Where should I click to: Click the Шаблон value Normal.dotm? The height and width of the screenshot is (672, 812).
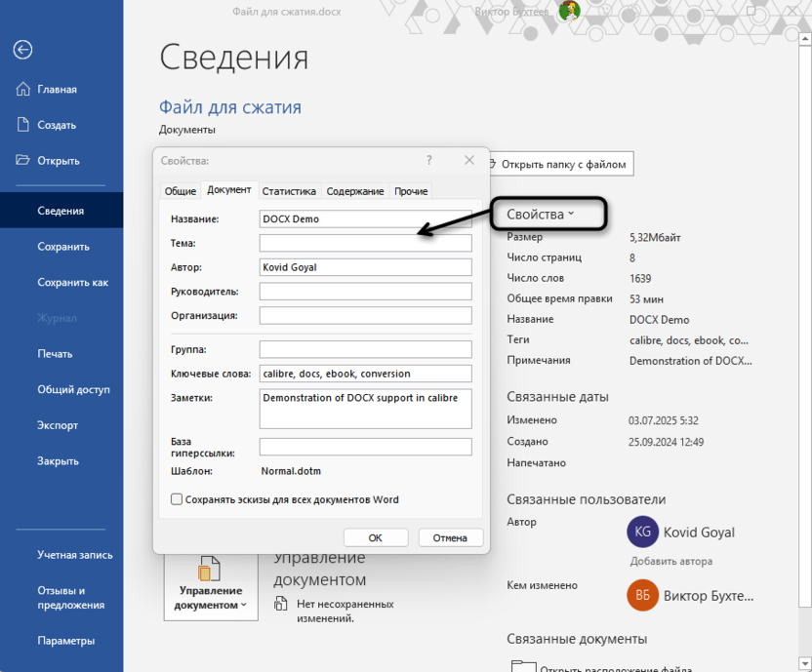291,471
